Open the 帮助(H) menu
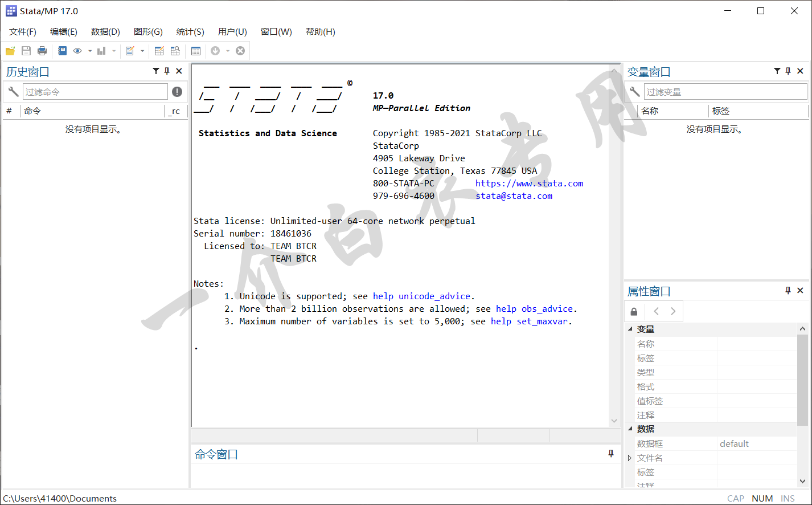 coord(321,32)
